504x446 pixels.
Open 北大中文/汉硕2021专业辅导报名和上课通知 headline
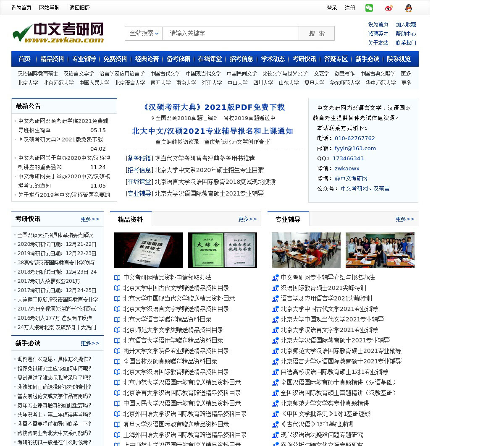pyautogui.click(x=213, y=131)
